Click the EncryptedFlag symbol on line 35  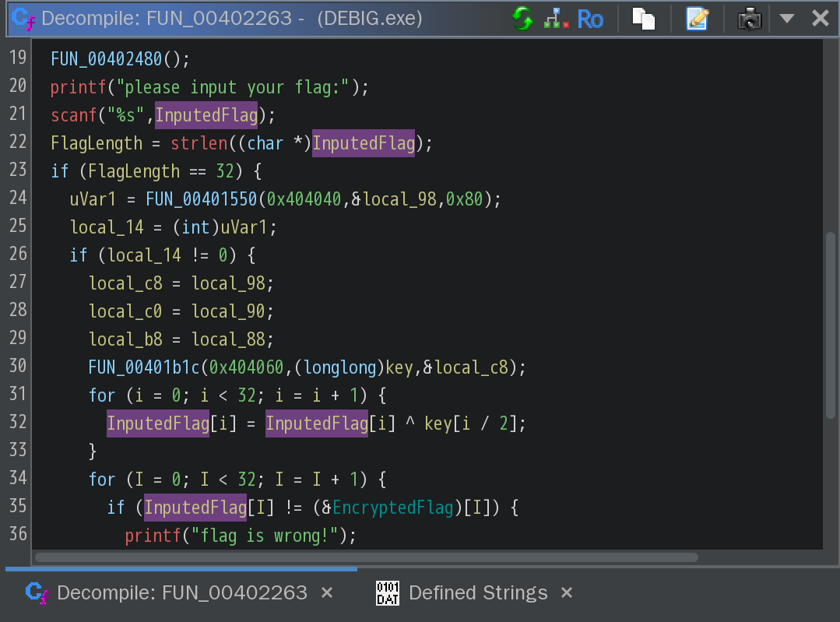[392, 508]
